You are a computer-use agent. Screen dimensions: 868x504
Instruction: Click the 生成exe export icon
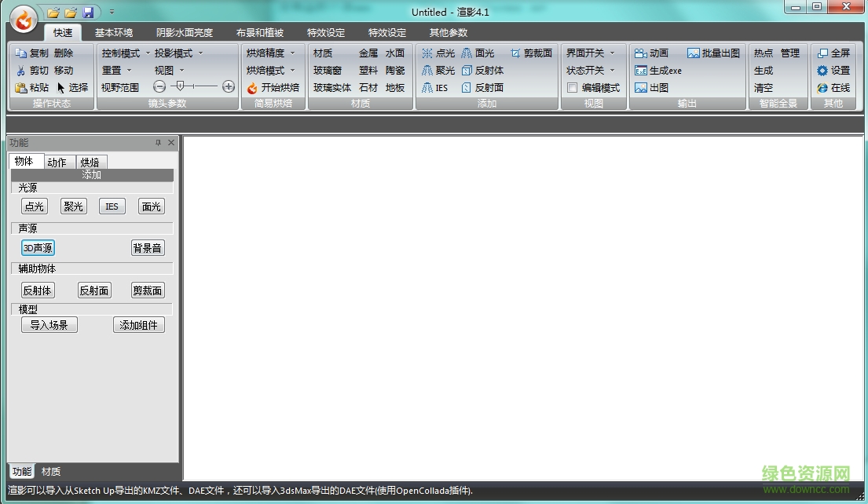pyautogui.click(x=640, y=71)
